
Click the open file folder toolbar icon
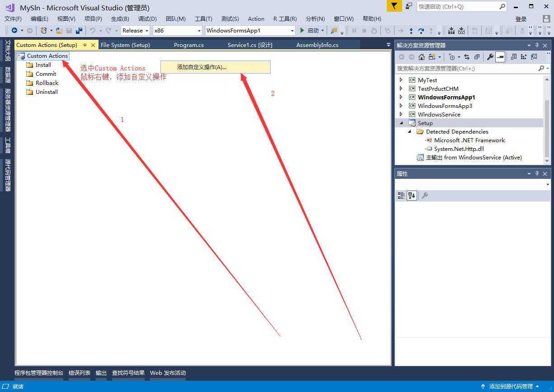coord(59,31)
